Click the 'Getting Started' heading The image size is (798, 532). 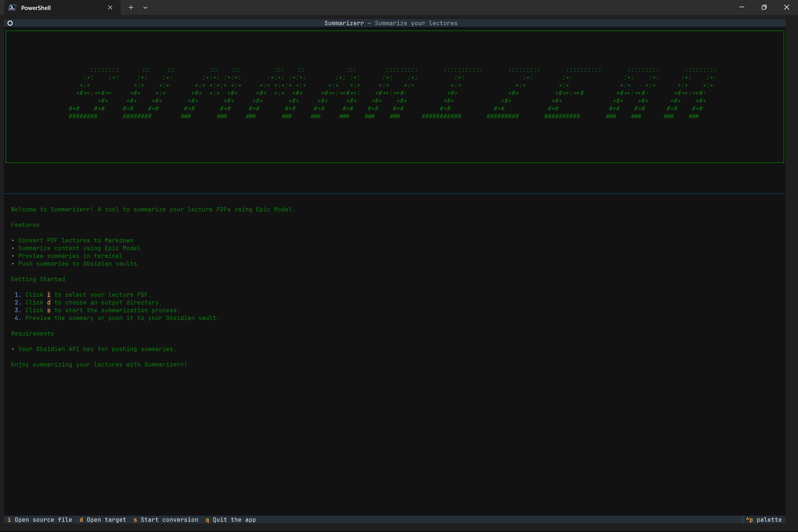(38, 279)
